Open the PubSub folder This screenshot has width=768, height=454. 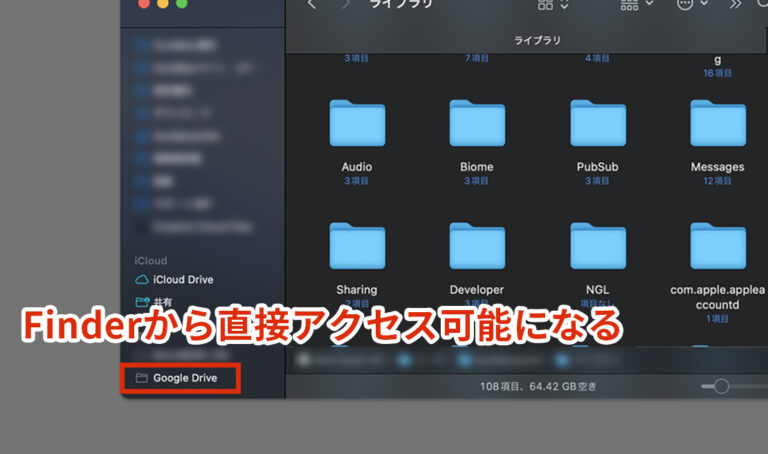pos(598,123)
